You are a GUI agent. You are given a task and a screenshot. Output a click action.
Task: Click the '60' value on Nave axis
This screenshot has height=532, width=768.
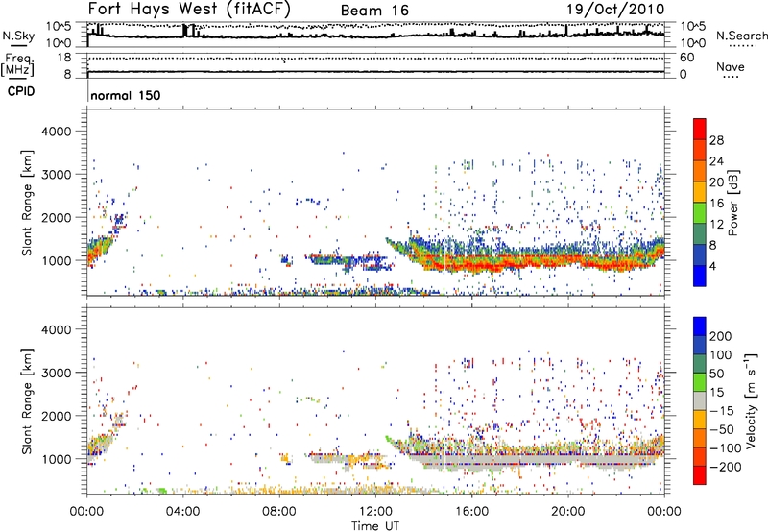coord(686,58)
